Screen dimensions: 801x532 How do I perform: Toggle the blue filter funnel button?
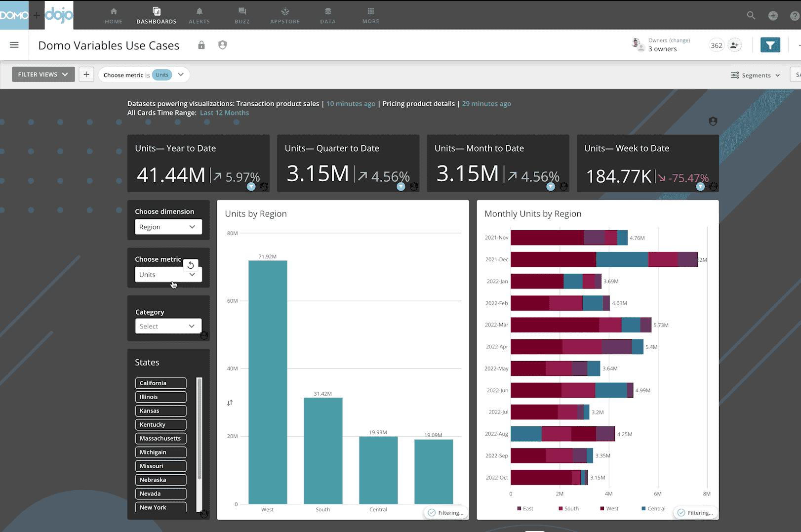pos(770,45)
